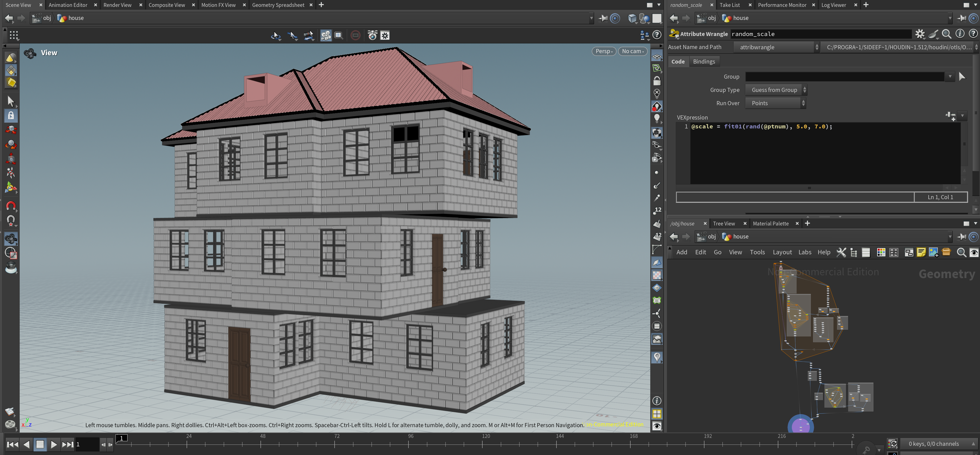Expand the Persp viewport menu
980x455 pixels.
point(604,51)
